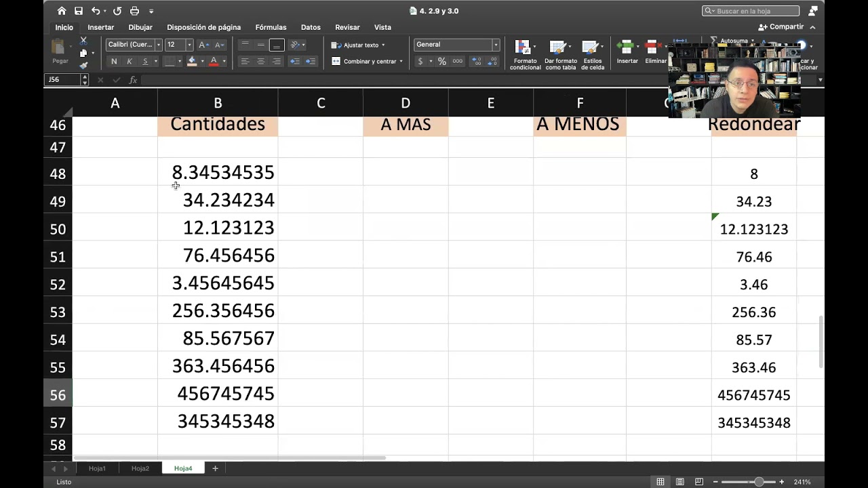
Task: Apply percent style
Action: (x=442, y=62)
